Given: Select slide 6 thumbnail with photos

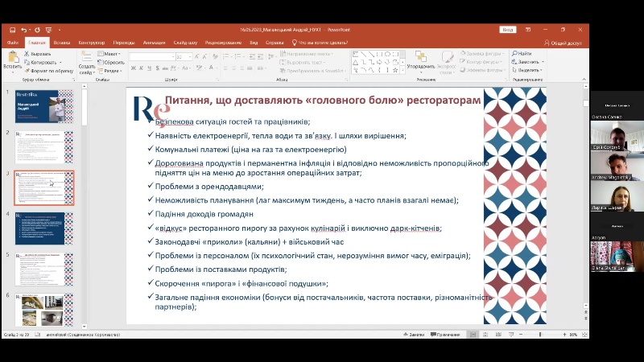Looking at the screenshot, I should [44, 310].
